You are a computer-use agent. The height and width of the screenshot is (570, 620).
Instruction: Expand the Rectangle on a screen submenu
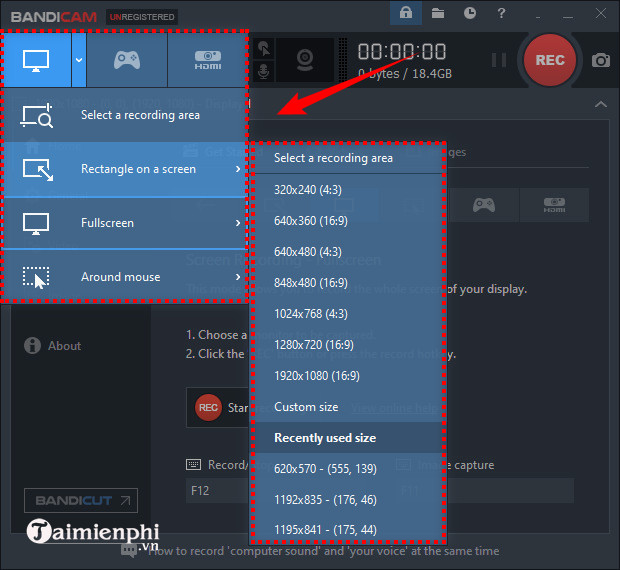coord(125,169)
